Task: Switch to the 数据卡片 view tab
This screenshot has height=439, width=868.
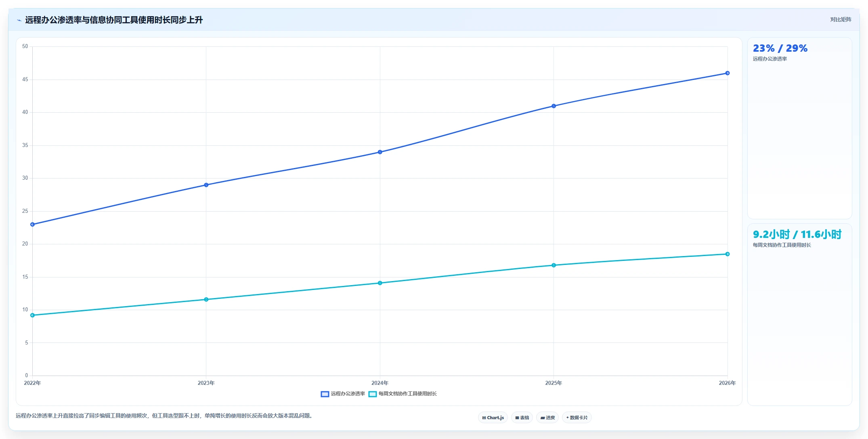Action: 577,418
